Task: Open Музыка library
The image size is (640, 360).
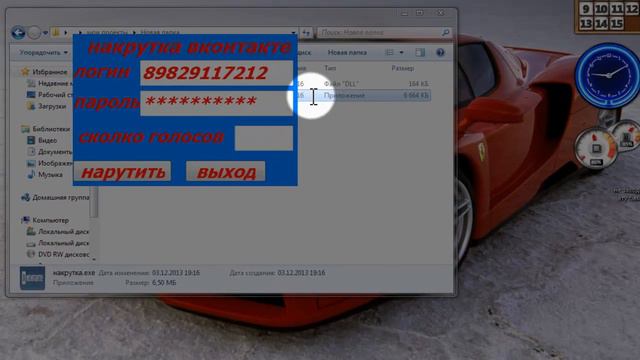Action: click(44, 175)
